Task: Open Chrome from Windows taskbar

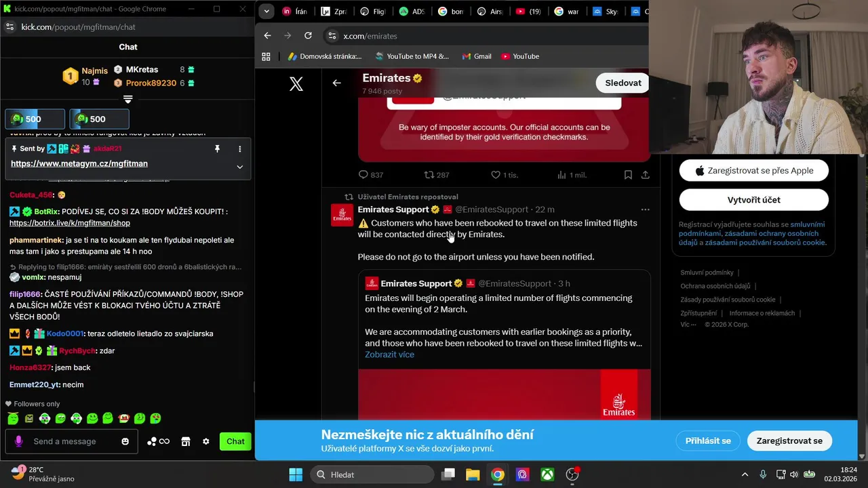Action: [x=498, y=474]
